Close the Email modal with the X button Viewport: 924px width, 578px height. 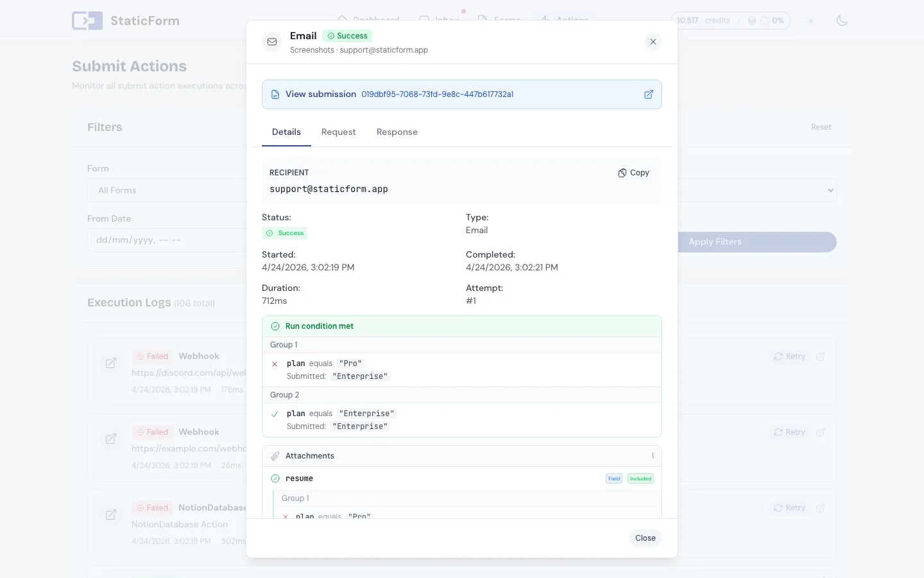point(653,42)
